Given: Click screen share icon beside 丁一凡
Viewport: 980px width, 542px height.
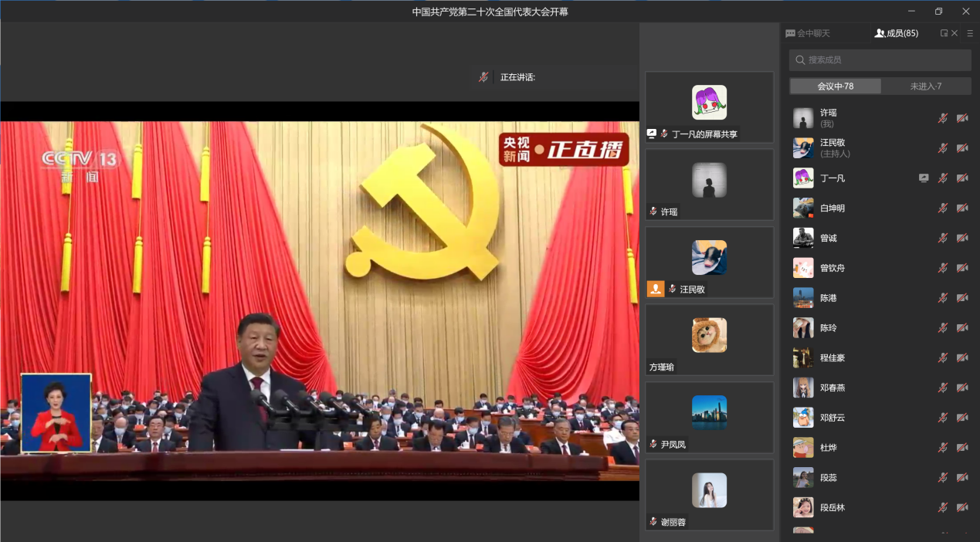Looking at the screenshot, I should click(x=924, y=178).
